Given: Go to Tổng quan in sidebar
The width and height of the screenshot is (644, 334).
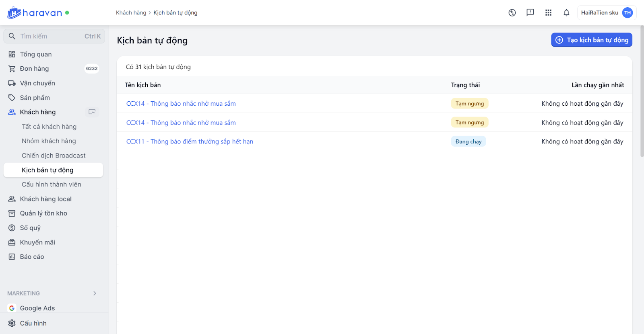Looking at the screenshot, I should click(36, 54).
